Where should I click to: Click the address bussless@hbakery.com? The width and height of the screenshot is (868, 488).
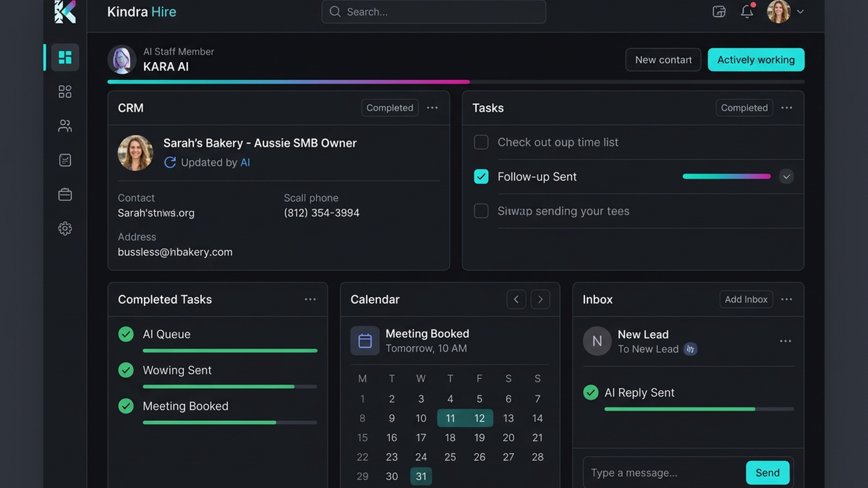175,252
